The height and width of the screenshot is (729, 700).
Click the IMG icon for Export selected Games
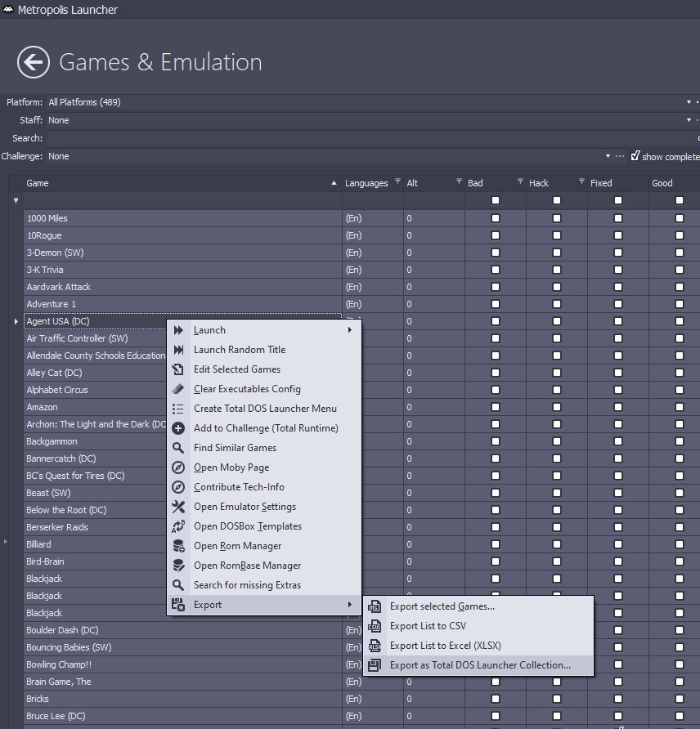tap(375, 606)
